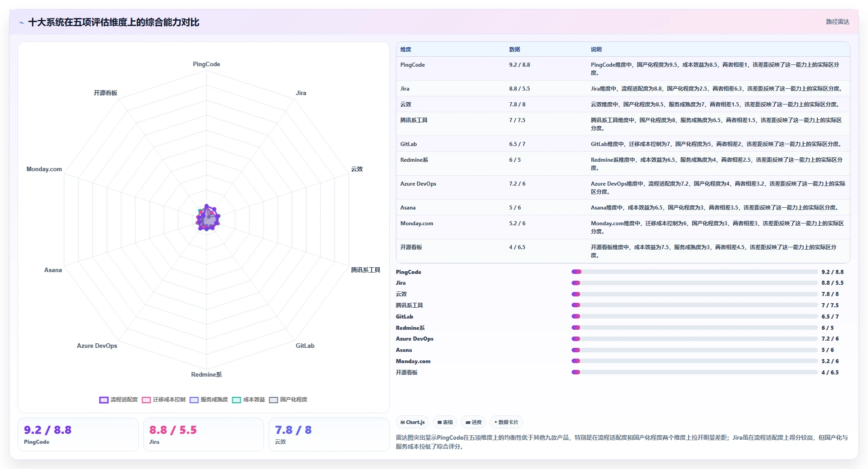Screen dimensions: 868x469
Task: Toggle the 国产化程度 legend dataset
Action: click(288, 400)
